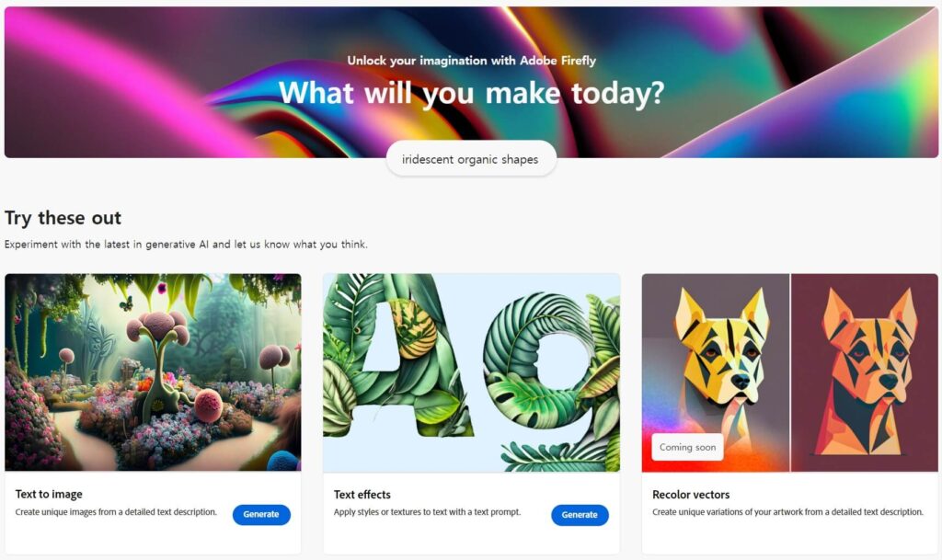Open the 'Text effects' card title

coord(362,495)
